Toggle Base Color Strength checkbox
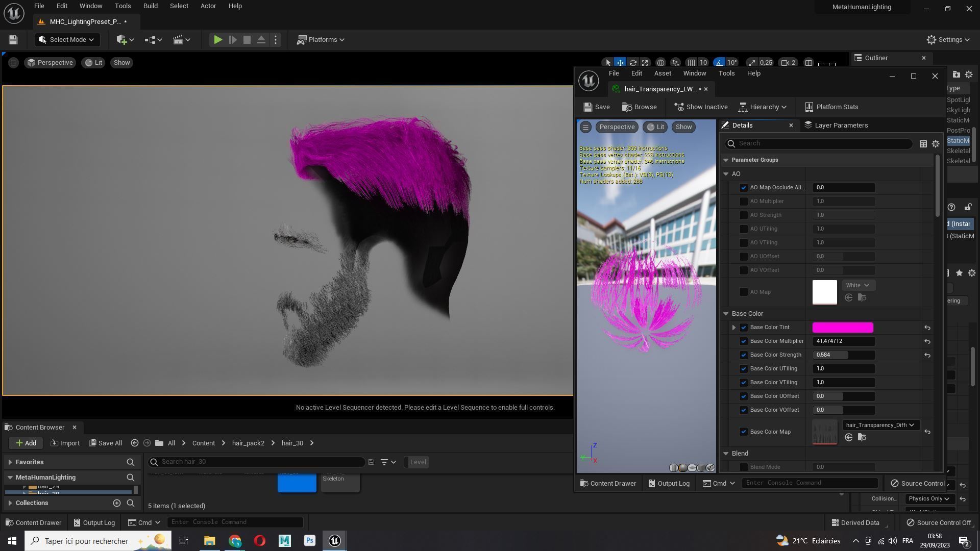This screenshot has width=980, height=551. (744, 355)
